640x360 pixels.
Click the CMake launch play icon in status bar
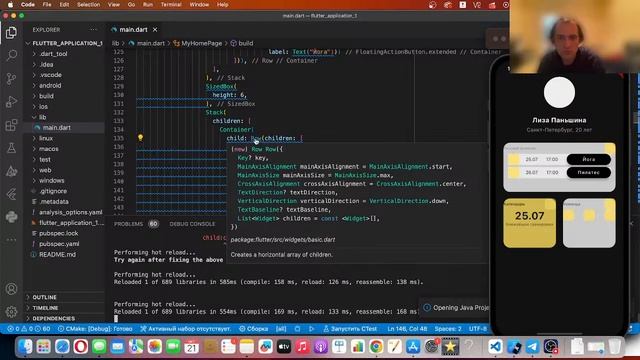pos(312,329)
